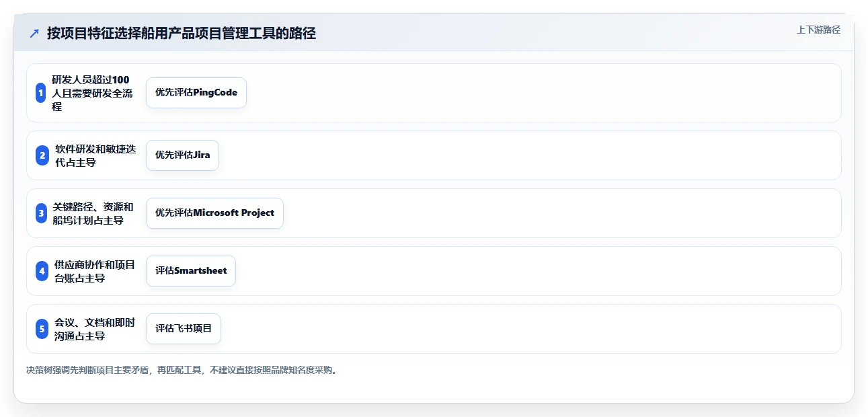
Task: Click the 上下游路径 label at top right
Action: pyautogui.click(x=818, y=30)
